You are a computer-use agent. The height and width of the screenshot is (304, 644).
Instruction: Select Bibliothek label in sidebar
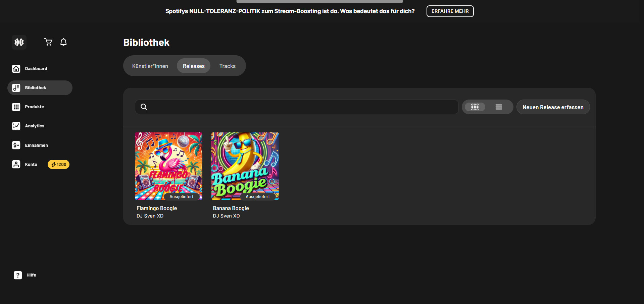point(36,88)
